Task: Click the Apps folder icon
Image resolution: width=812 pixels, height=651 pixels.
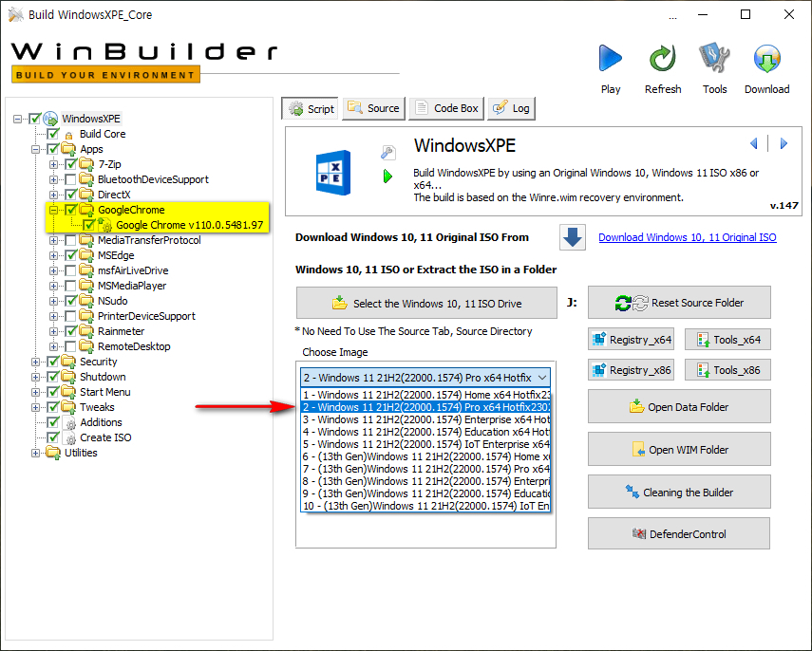Action: pos(68,149)
